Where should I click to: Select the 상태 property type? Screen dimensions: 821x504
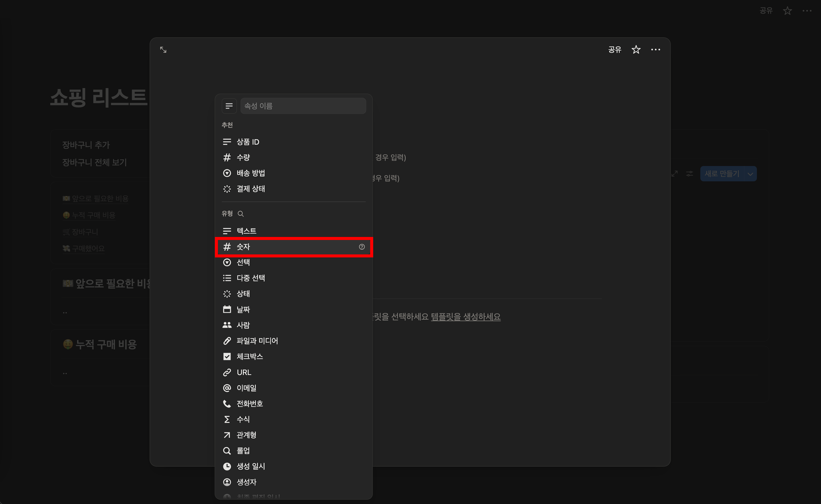click(243, 294)
